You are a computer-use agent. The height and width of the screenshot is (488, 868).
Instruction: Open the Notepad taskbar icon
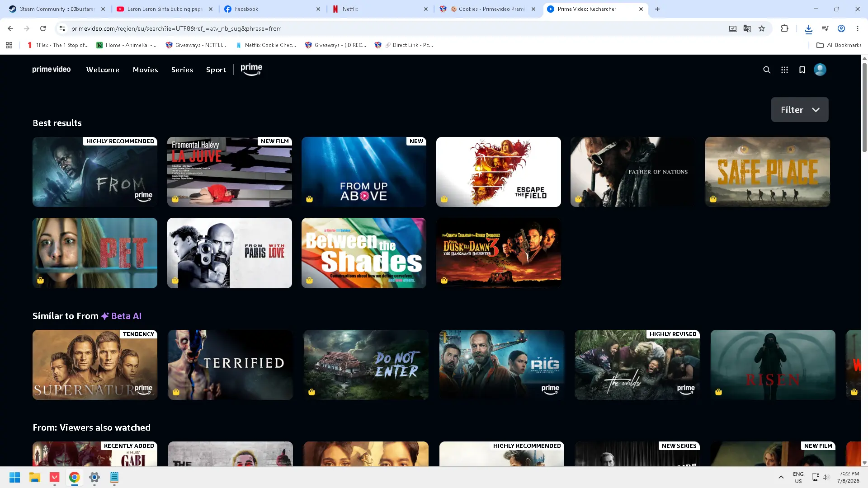tap(114, 477)
